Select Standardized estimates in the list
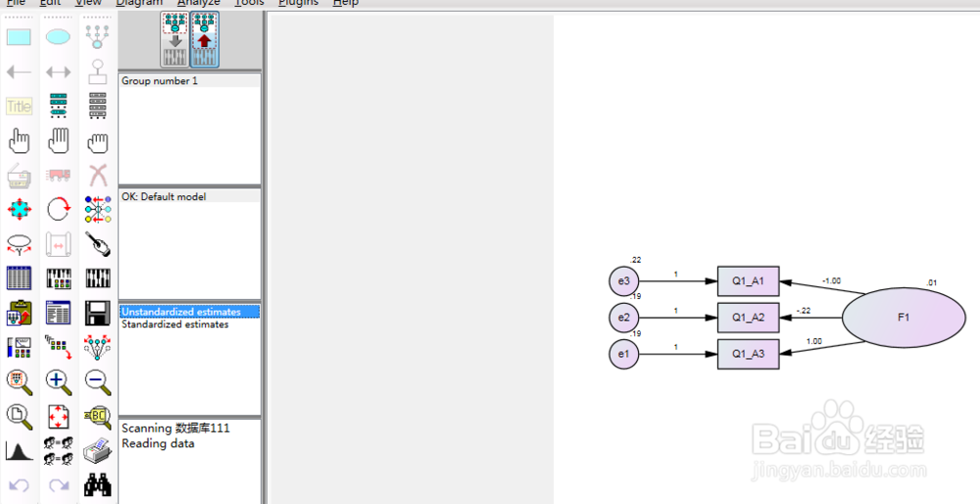This screenshot has width=980, height=504. 175,325
